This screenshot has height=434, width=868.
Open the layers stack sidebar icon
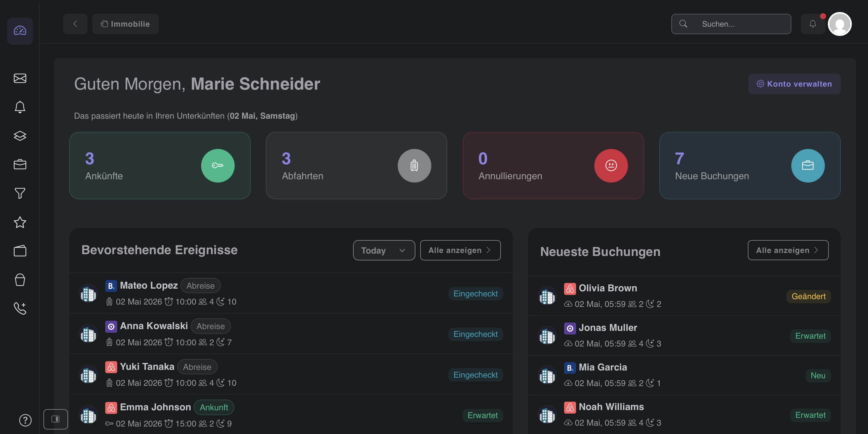tap(20, 136)
